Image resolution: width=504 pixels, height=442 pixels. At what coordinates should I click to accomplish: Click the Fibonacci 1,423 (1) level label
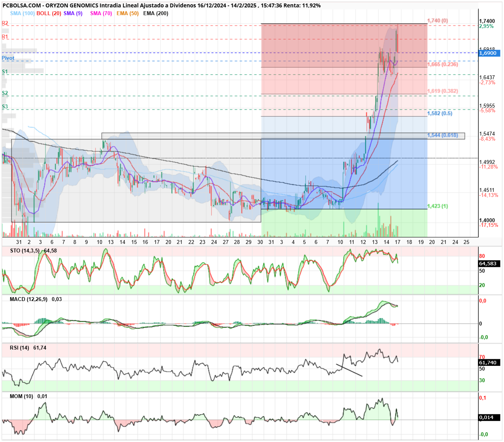coord(438,206)
